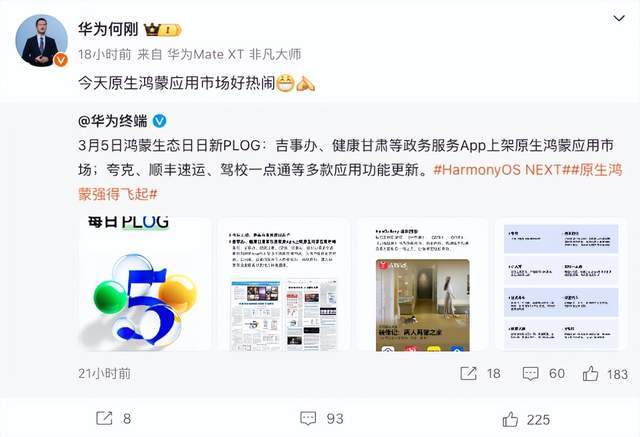
Task: Open the 蒙强得飞起# hashtag text
Action: click(118, 194)
